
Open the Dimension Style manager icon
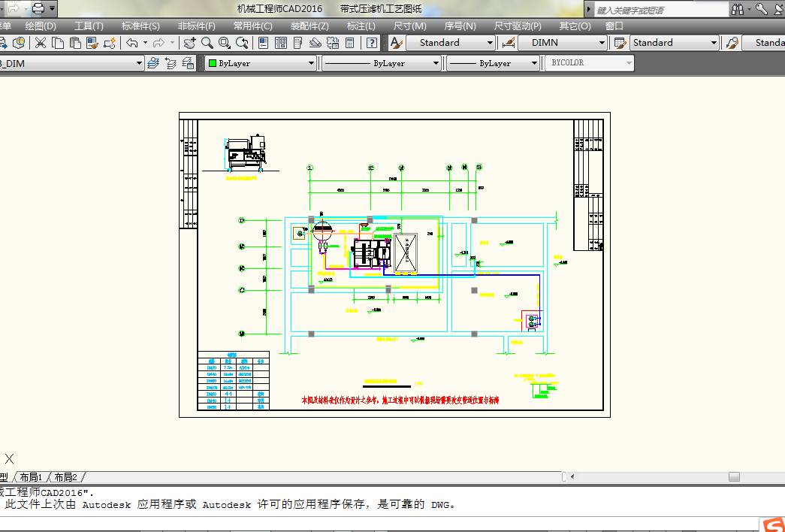pos(508,43)
